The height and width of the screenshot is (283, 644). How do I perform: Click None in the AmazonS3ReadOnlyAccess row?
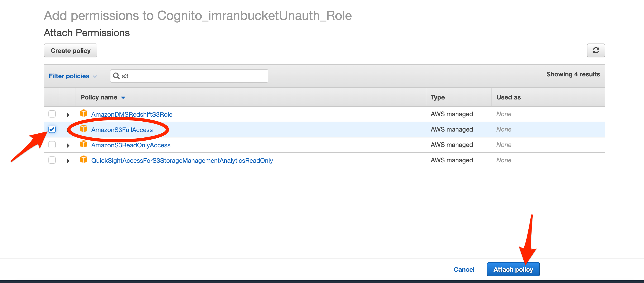pyautogui.click(x=504, y=145)
